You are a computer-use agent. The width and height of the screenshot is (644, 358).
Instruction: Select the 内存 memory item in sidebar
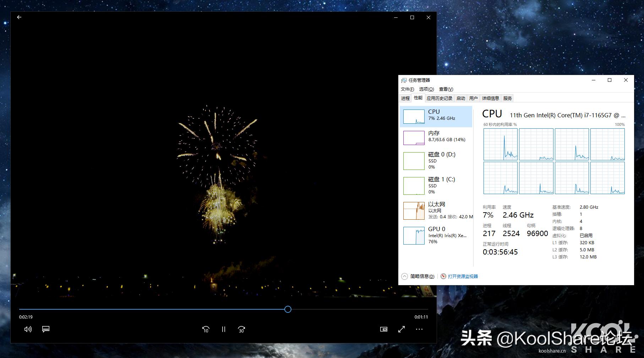[436, 138]
